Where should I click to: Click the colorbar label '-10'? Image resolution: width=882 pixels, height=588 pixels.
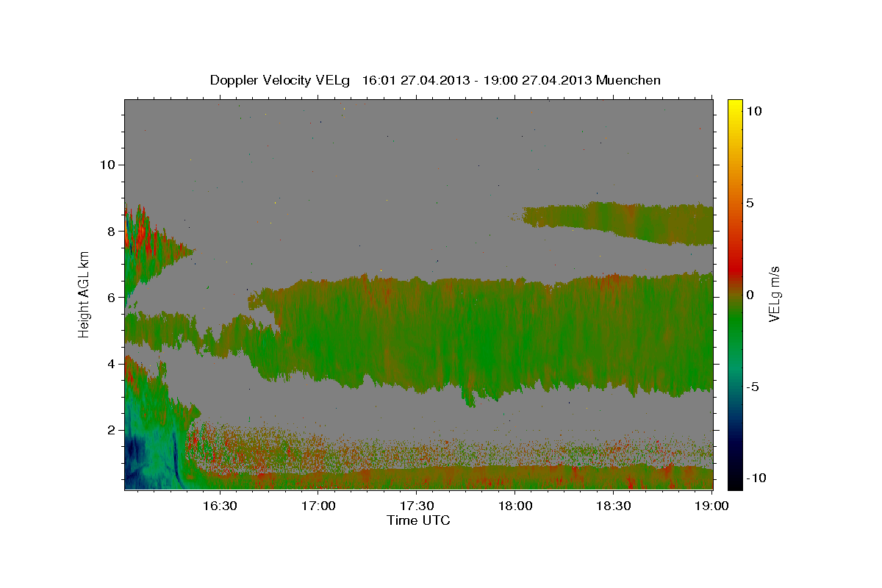pos(757,478)
